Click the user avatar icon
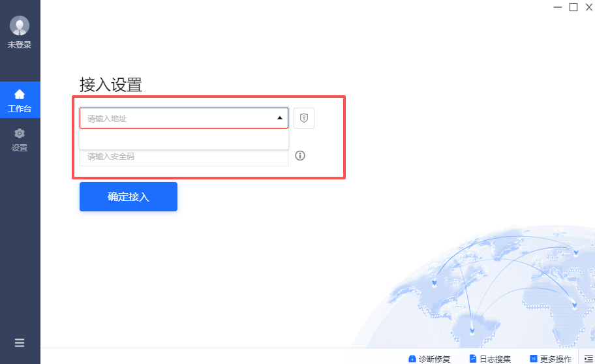Viewport: 595px width, 364px height. point(20,25)
